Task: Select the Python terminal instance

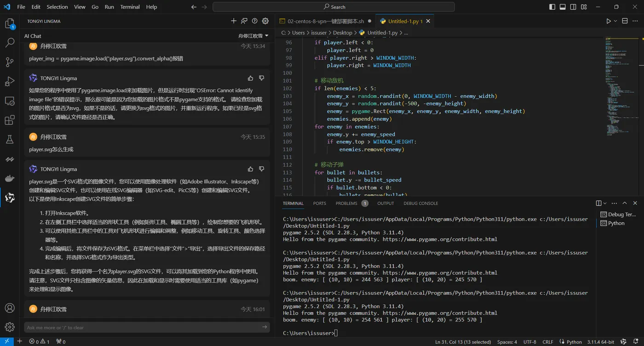Action: (x=619, y=223)
